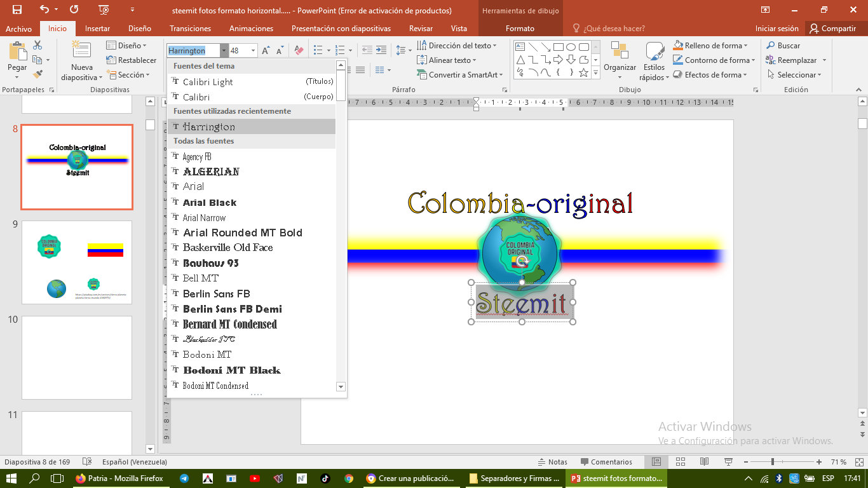This screenshot has height=488, width=868.
Task: Open the font size dropdown
Action: click(254, 51)
